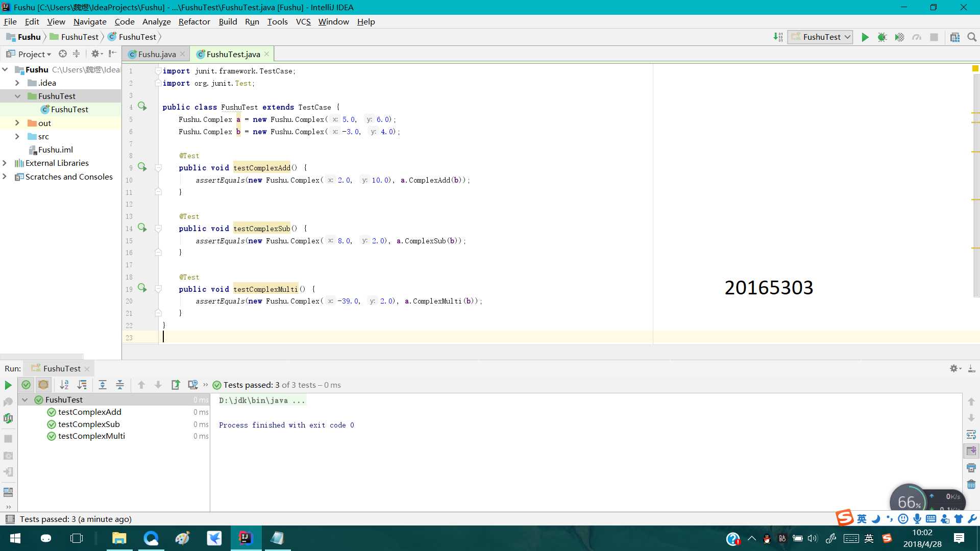The image size is (980, 551).
Task: Toggle Show Ignored tests button
Action: tap(43, 385)
